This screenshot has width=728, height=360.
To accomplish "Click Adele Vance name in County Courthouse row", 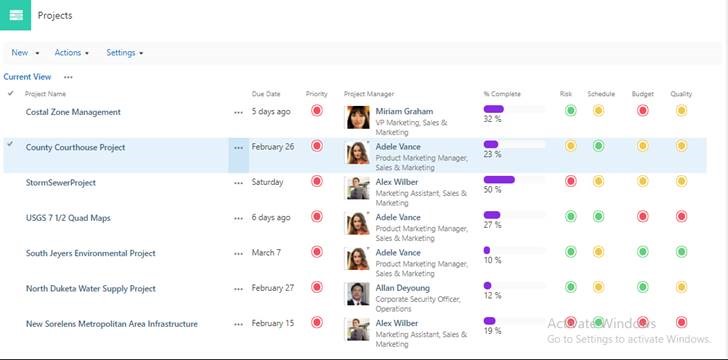I will (398, 147).
